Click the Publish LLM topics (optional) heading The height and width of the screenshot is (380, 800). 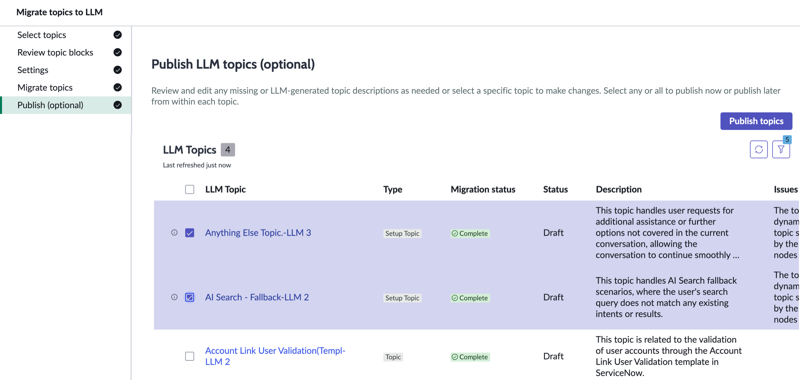point(233,64)
